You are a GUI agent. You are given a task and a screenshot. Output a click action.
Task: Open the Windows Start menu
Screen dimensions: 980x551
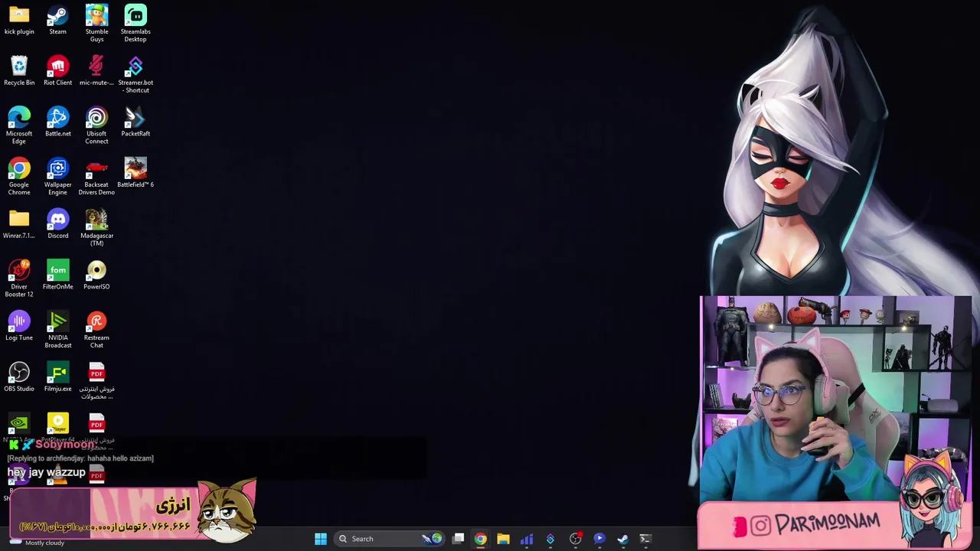321,539
